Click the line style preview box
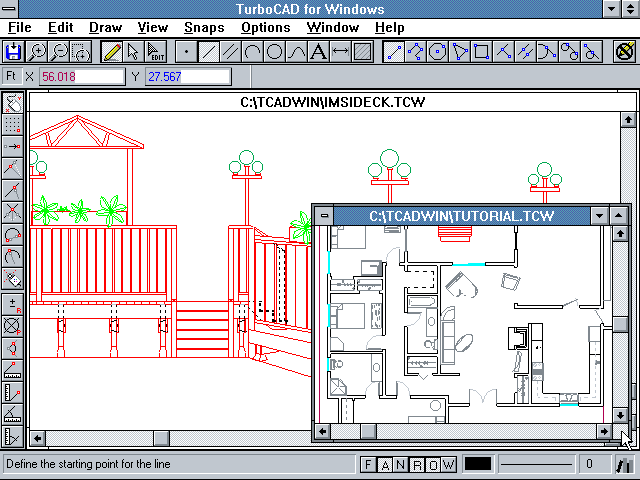 [536, 464]
